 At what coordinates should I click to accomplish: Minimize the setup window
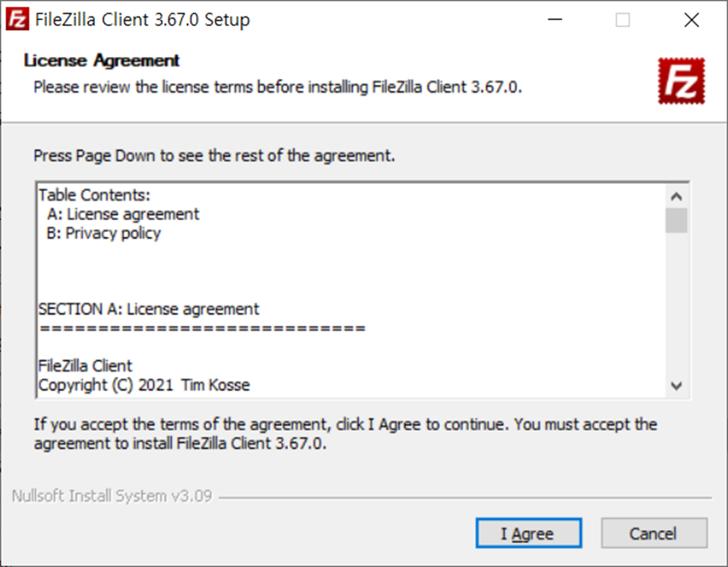point(554,20)
